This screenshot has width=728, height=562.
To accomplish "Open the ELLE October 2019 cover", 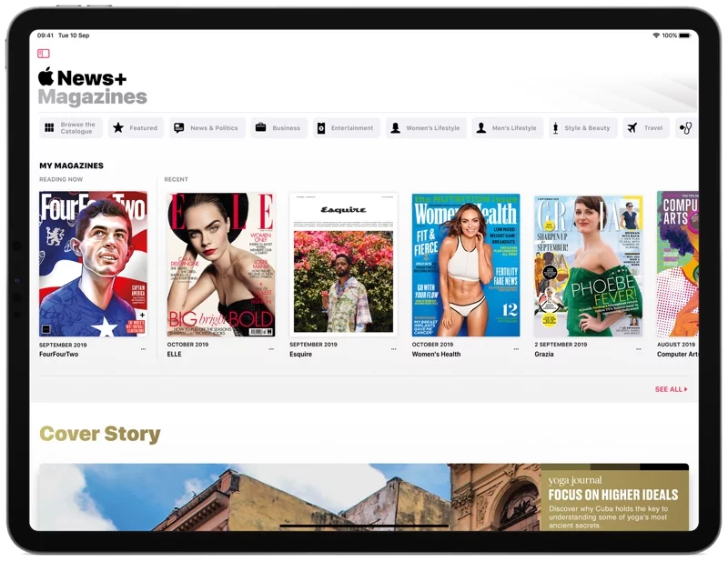I will [x=221, y=265].
